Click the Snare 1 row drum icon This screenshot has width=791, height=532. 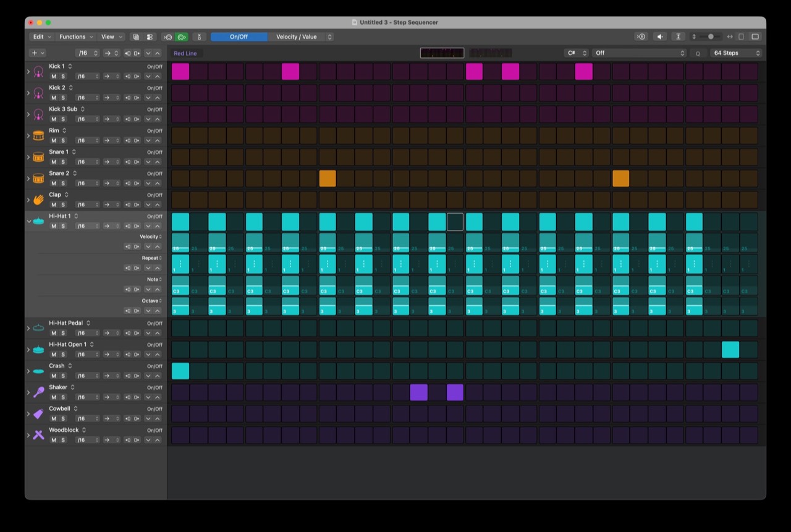point(38,157)
